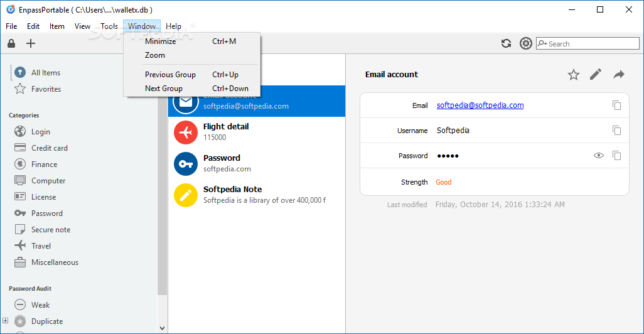Image resolution: width=644 pixels, height=334 pixels.
Task: Click the Softpedia username value
Action: tap(453, 130)
